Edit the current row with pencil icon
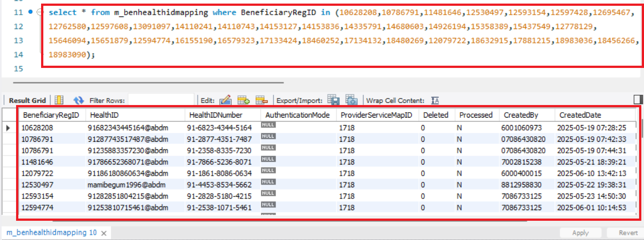 point(226,100)
